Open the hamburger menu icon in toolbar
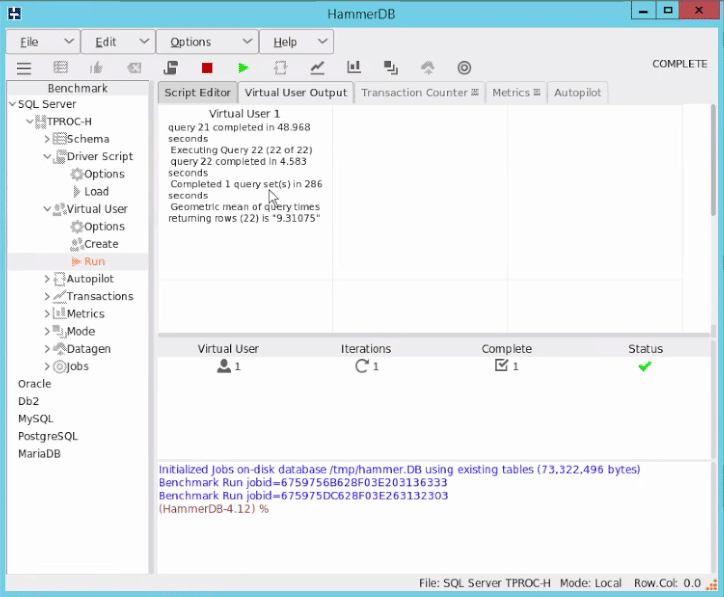Viewport: 724px width, 597px height. [24, 68]
